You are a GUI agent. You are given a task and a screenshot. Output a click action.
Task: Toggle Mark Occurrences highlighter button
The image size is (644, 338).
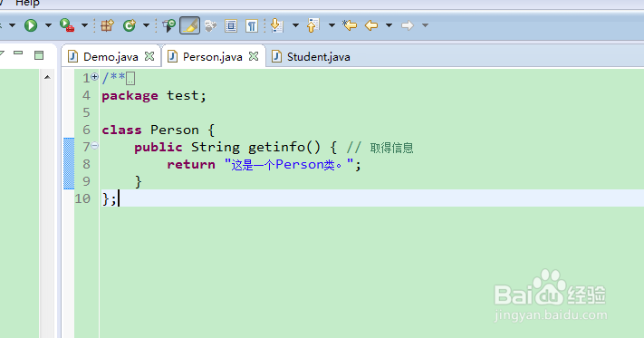(189, 25)
